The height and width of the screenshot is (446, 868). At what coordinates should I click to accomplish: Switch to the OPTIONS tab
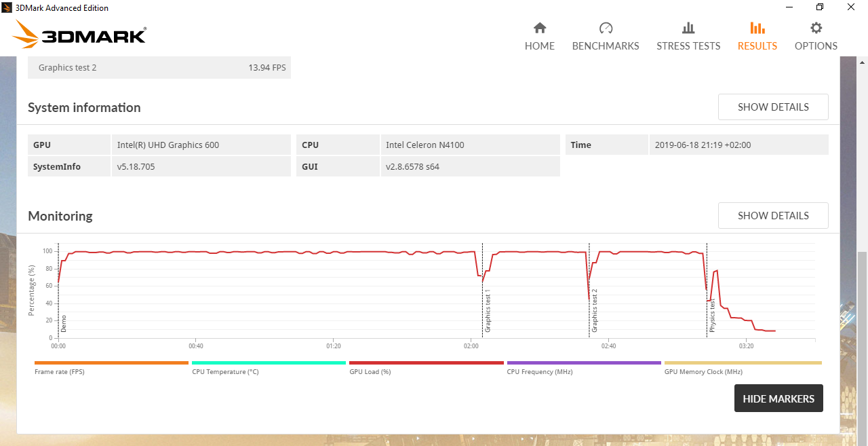pos(816,37)
